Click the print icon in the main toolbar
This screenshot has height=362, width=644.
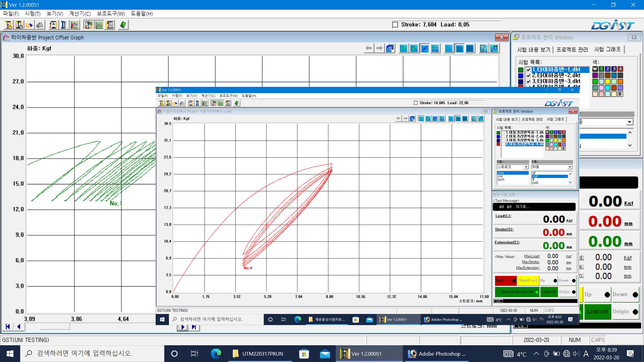(x=40, y=25)
